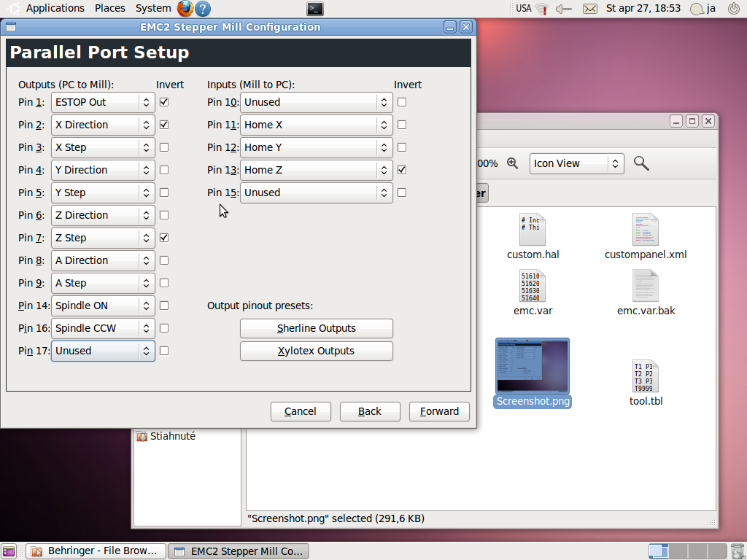Image resolution: width=747 pixels, height=560 pixels.
Task: Open the Applications menu
Action: [55, 8]
